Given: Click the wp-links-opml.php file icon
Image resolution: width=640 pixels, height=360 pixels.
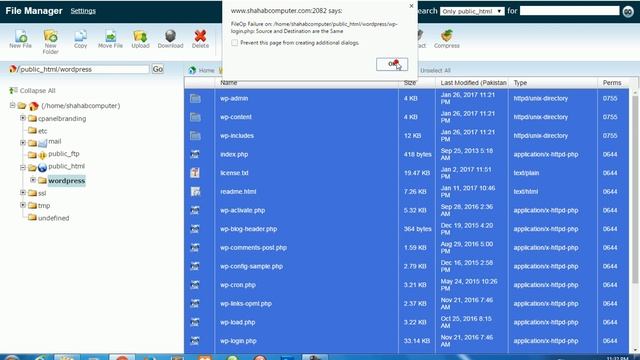Looking at the screenshot, I should 195,304.
